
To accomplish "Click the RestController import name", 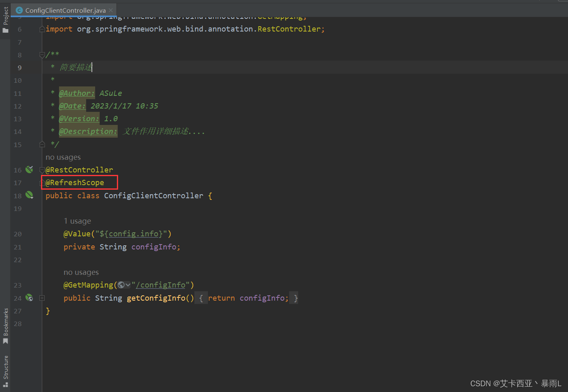I will [289, 29].
